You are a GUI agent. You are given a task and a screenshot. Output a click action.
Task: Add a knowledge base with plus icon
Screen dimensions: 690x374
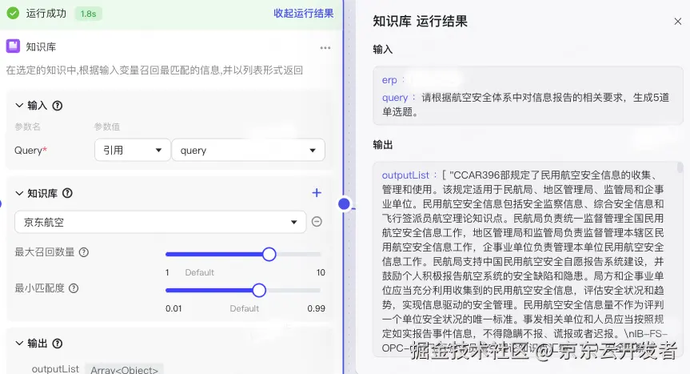[x=316, y=193]
